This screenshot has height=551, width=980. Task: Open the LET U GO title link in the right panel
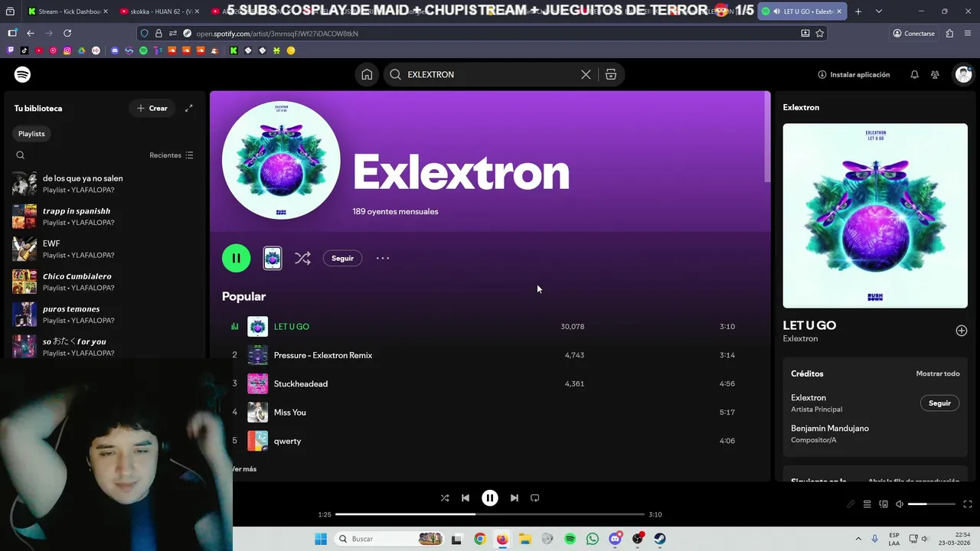(x=809, y=325)
